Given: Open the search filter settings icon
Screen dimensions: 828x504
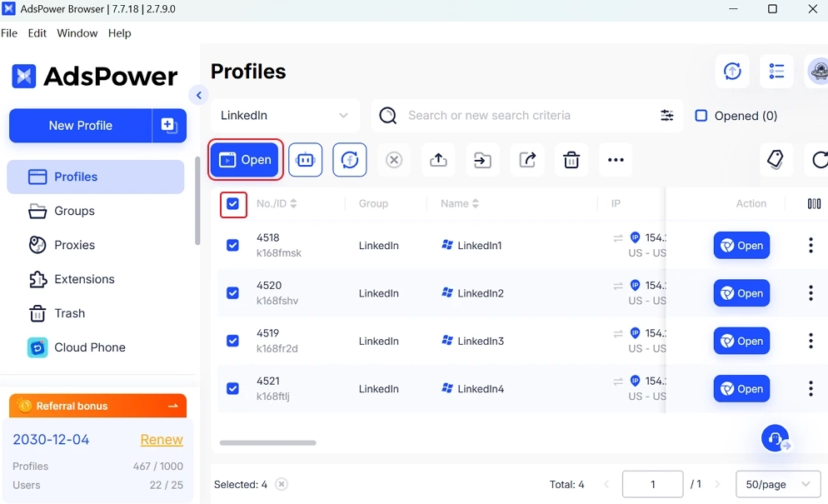Looking at the screenshot, I should pos(666,116).
